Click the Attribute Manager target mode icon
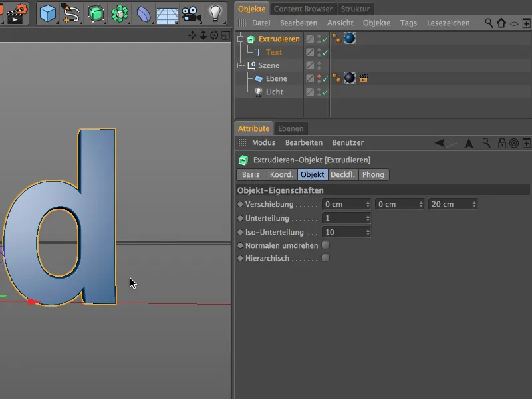Viewport: 532px width, 399px height. [x=514, y=143]
